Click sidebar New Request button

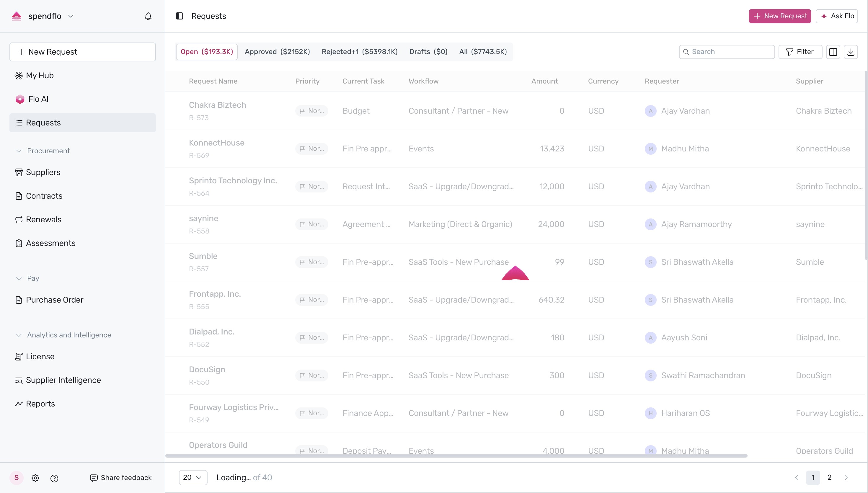coord(83,52)
